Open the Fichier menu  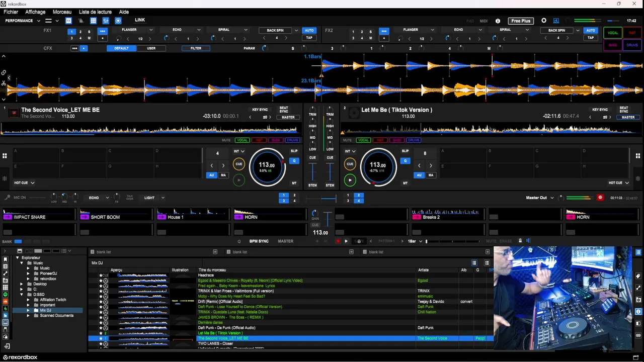11,12
